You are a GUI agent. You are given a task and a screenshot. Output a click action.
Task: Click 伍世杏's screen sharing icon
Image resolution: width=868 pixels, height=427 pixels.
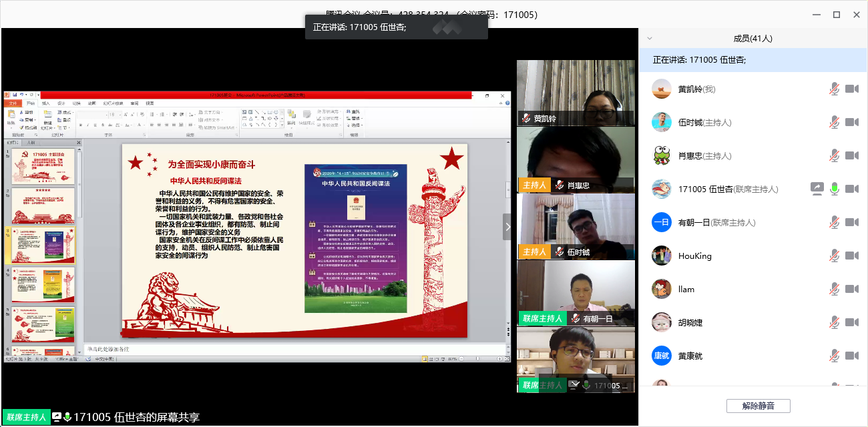(x=817, y=189)
